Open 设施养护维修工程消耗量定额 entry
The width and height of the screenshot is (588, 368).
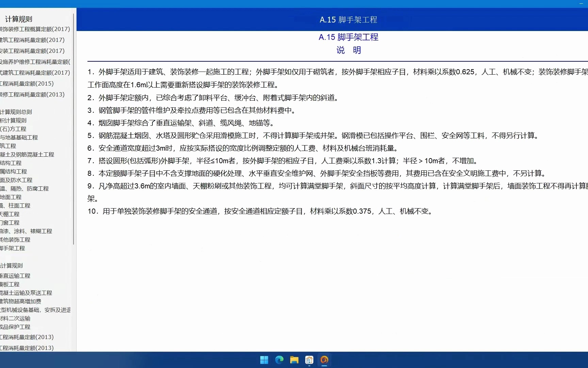point(35,62)
